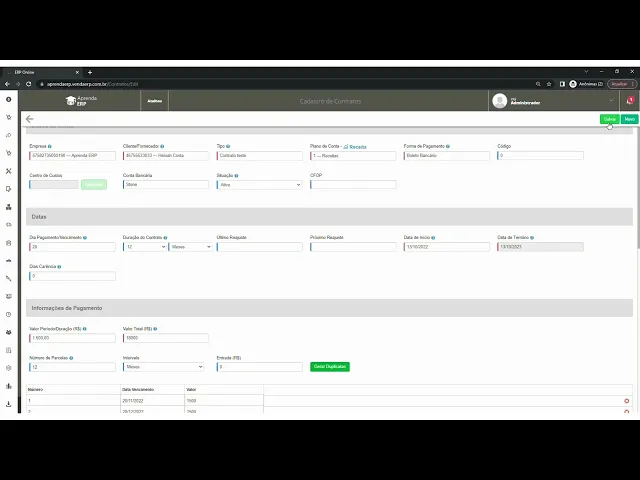Click the Gerar Duplicatas button
The image size is (640, 480).
pos(330,367)
